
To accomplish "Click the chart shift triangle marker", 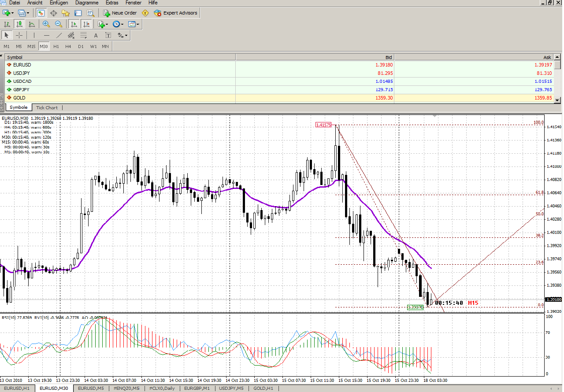I will 435,116.
